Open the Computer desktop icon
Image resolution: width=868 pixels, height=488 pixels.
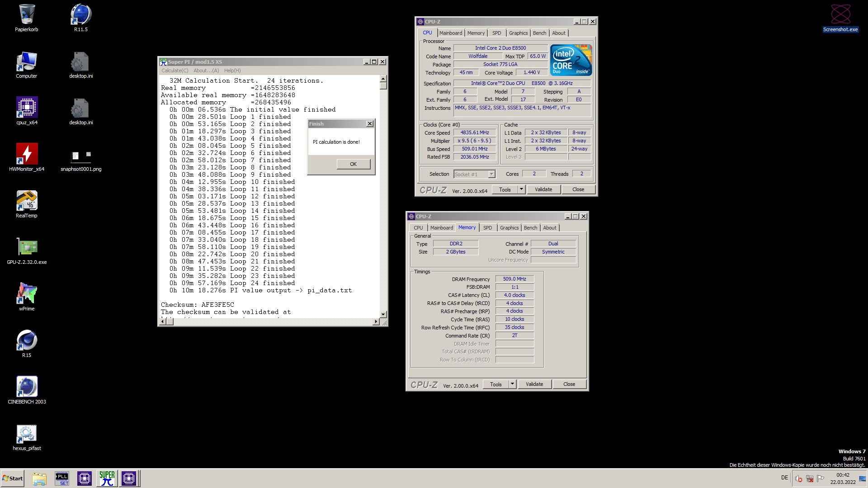[x=27, y=65]
